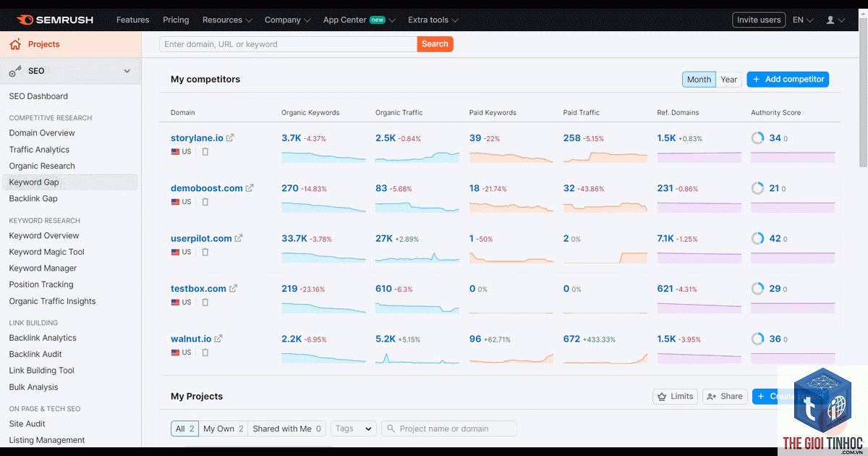Click storylane.io Organic Keywords trend chart
This screenshot has height=456, width=868.
(x=323, y=156)
